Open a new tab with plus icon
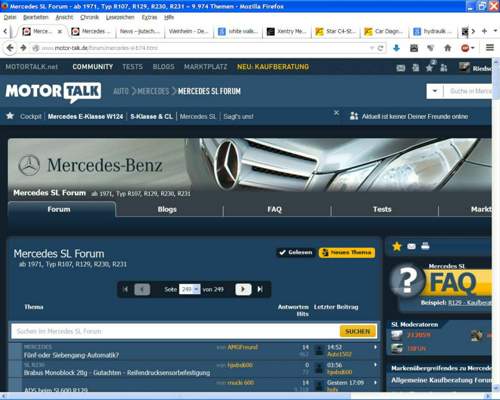Image resolution: width=500 pixels, height=400 pixels. coord(484,31)
